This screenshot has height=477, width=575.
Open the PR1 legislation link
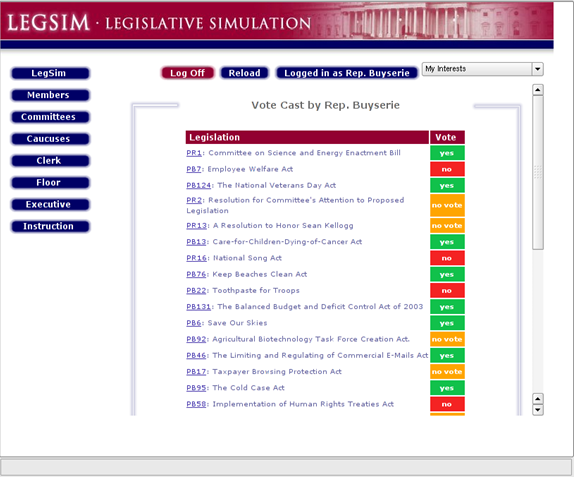(x=194, y=153)
